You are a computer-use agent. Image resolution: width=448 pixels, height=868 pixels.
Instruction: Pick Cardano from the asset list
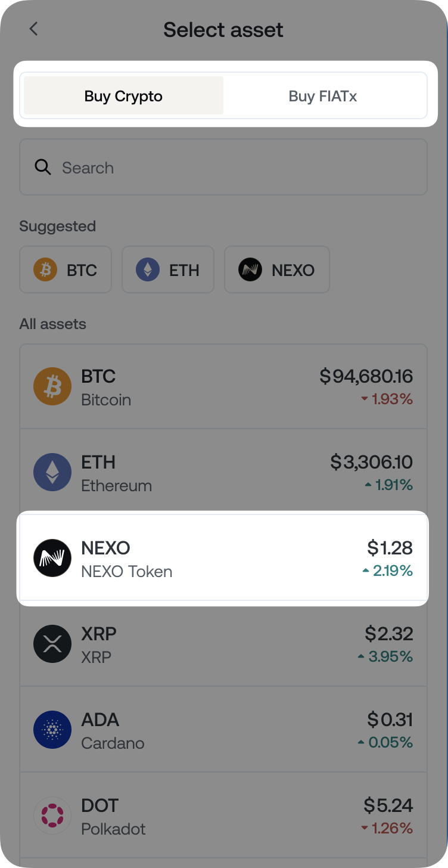(x=223, y=730)
